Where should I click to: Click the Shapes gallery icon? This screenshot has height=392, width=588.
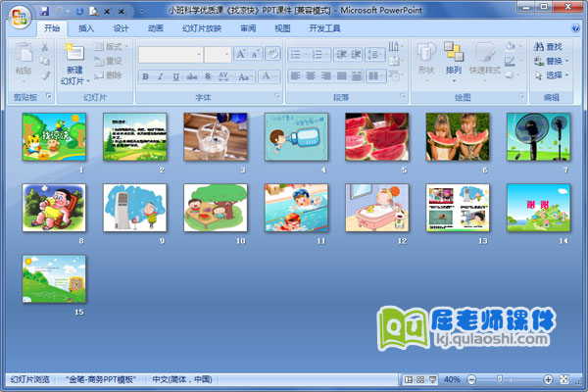click(x=426, y=52)
